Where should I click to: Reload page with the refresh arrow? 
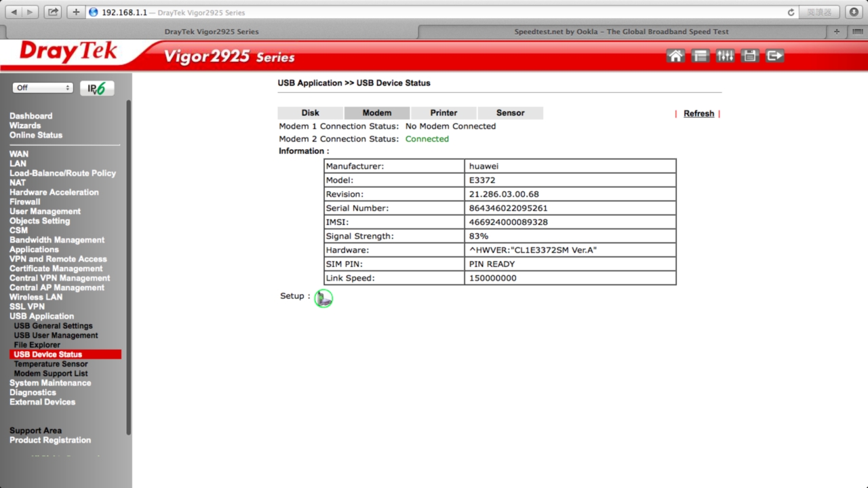click(791, 12)
